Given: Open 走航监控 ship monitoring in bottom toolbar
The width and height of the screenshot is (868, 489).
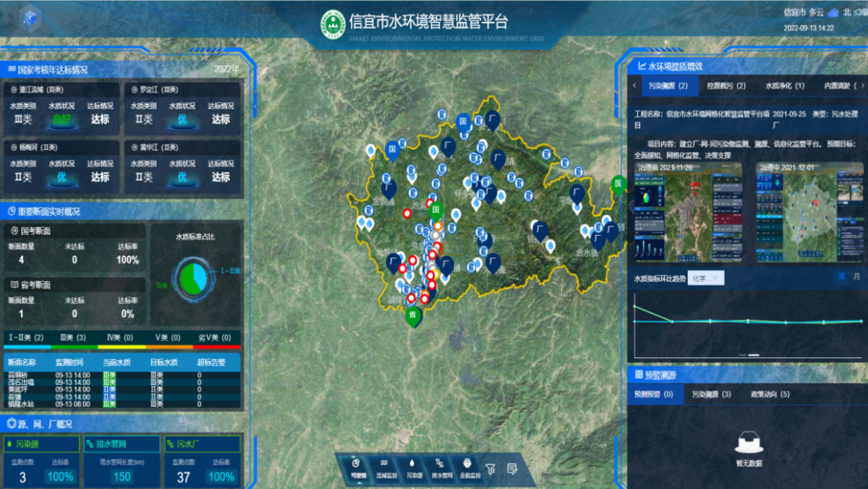Looking at the screenshot, I should point(467,467).
